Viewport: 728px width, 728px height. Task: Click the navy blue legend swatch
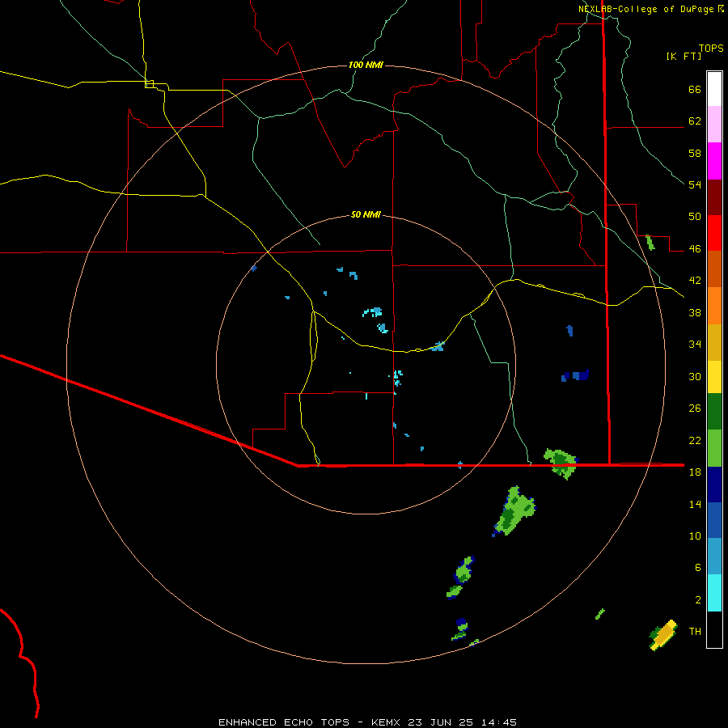(x=714, y=485)
